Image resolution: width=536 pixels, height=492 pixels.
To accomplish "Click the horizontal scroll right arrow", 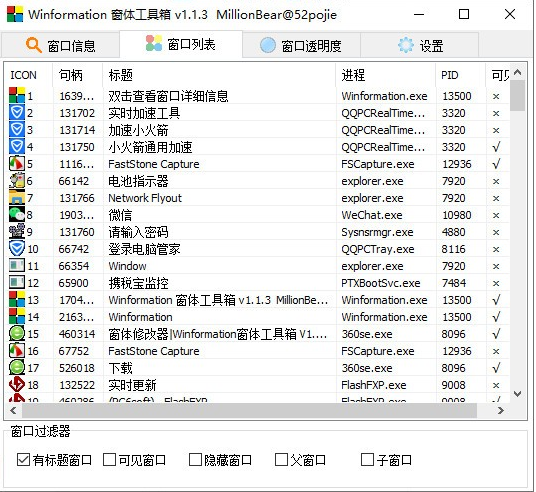I will pos(501,410).
